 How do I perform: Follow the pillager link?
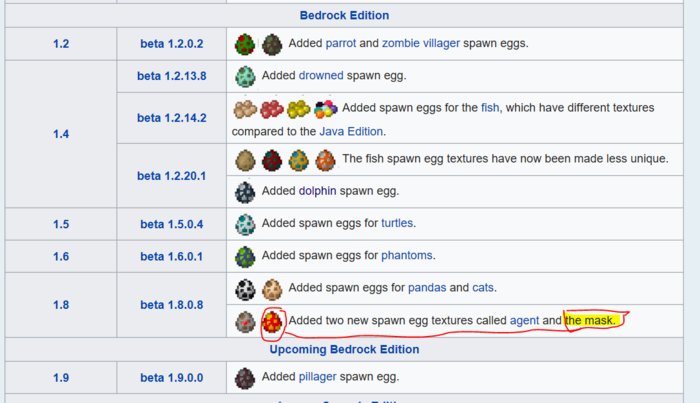point(317,377)
